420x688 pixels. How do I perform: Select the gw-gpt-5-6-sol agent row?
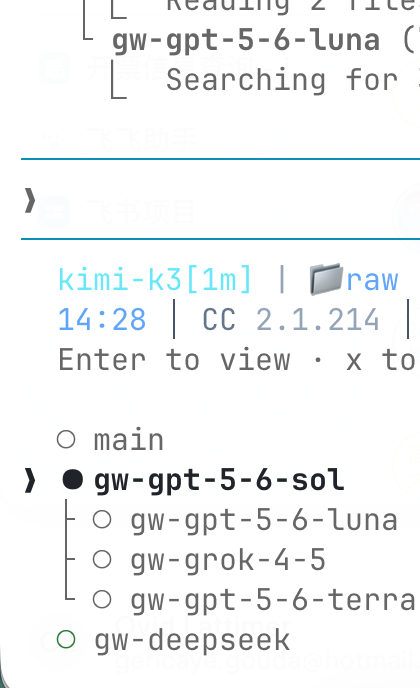click(203, 480)
